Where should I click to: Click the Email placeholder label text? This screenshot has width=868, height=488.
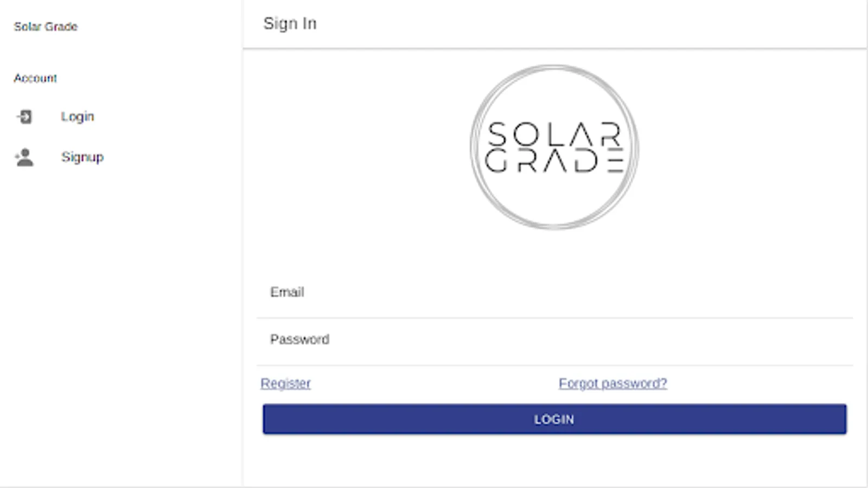pyautogui.click(x=287, y=292)
